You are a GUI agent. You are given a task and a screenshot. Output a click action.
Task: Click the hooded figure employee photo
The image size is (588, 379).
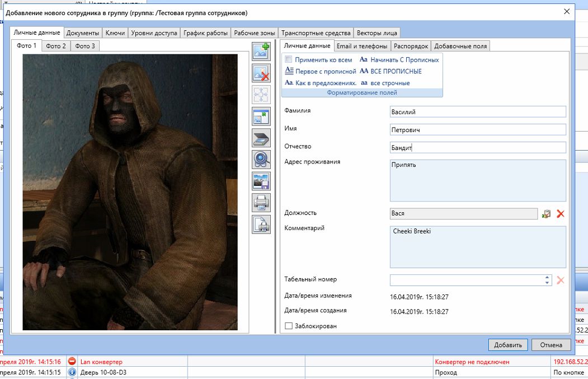(130, 192)
